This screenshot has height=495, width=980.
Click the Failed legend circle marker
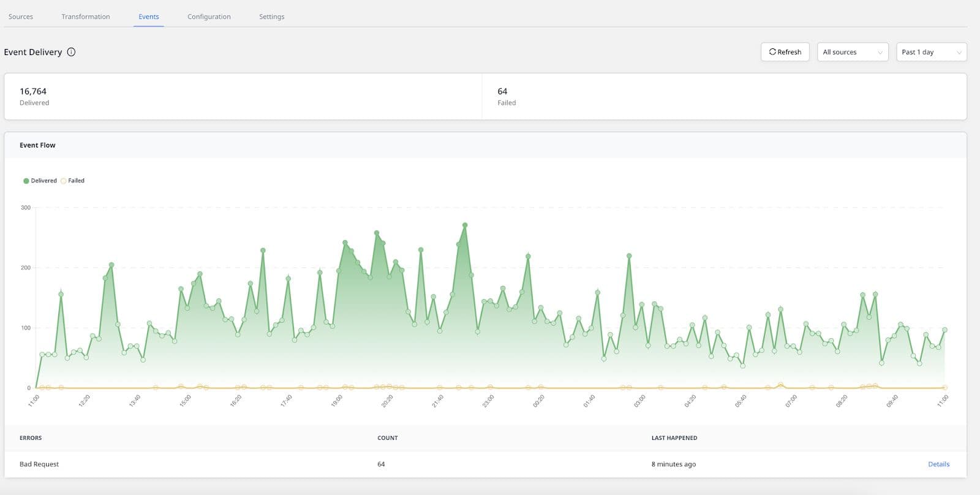(63, 181)
